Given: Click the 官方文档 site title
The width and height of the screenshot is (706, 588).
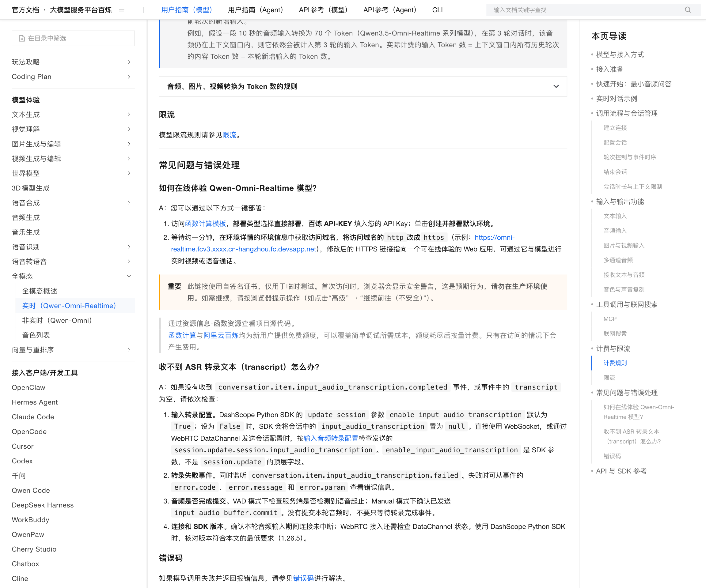Looking at the screenshot, I should (25, 10).
